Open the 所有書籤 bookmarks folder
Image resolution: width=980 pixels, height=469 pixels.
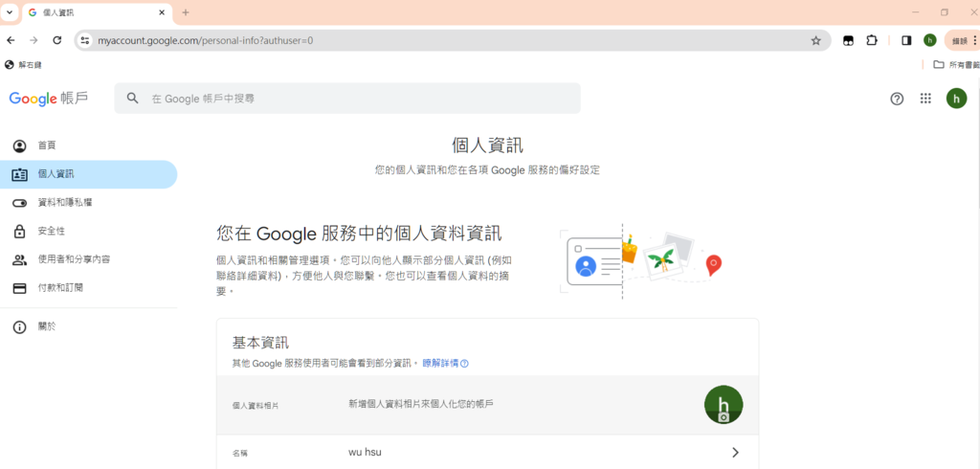click(956, 64)
